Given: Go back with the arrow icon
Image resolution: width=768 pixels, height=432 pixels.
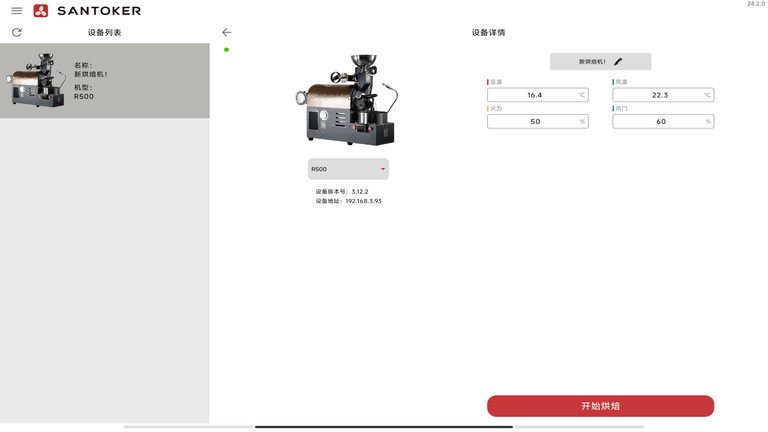Looking at the screenshot, I should tap(226, 33).
